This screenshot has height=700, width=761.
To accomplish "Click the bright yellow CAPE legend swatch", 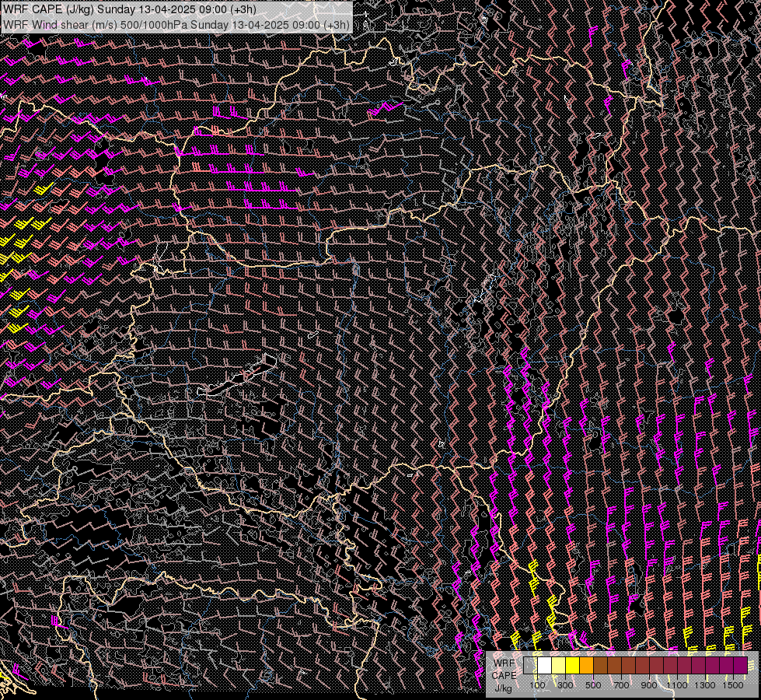I will [573, 666].
